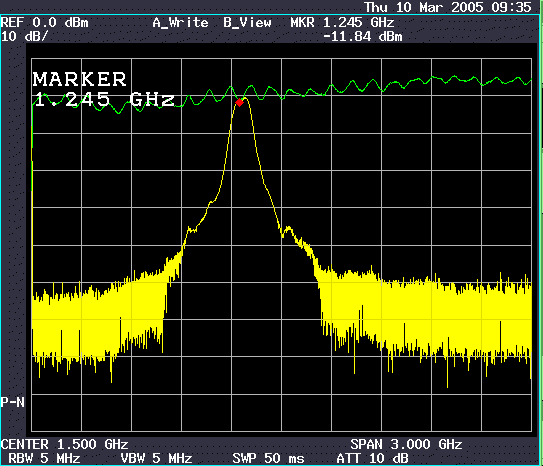Viewport: 543px width, 466px height.
Task: Select the RBW 5 MHz setting
Action: [x=44, y=458]
